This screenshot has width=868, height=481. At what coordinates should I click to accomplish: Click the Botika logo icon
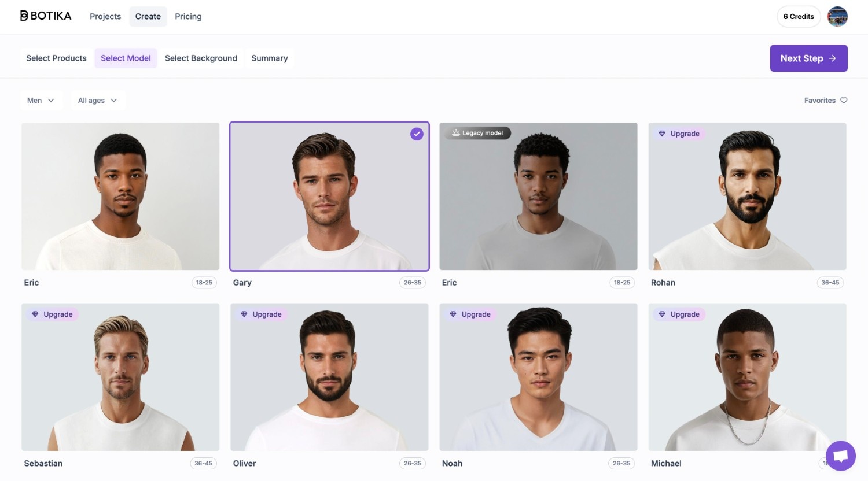(24, 16)
